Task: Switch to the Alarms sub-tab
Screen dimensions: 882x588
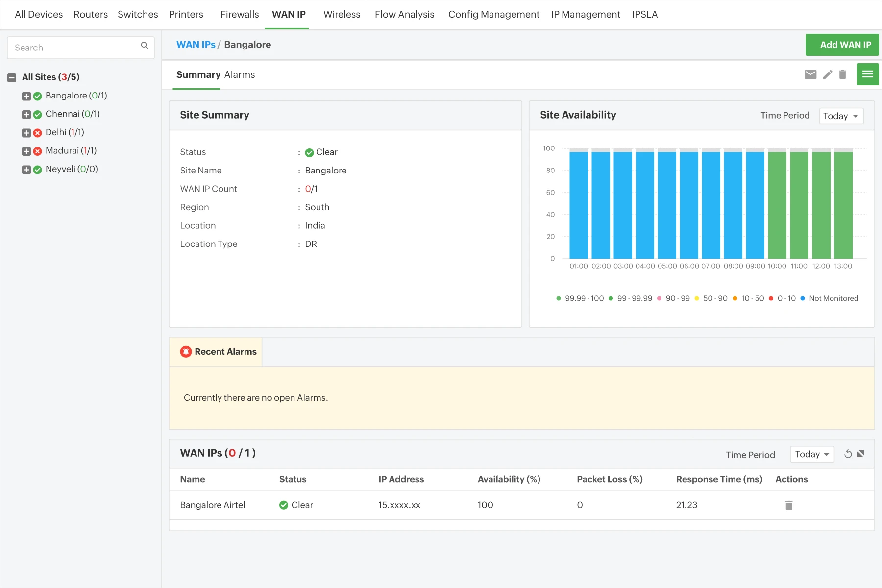Action: (240, 74)
